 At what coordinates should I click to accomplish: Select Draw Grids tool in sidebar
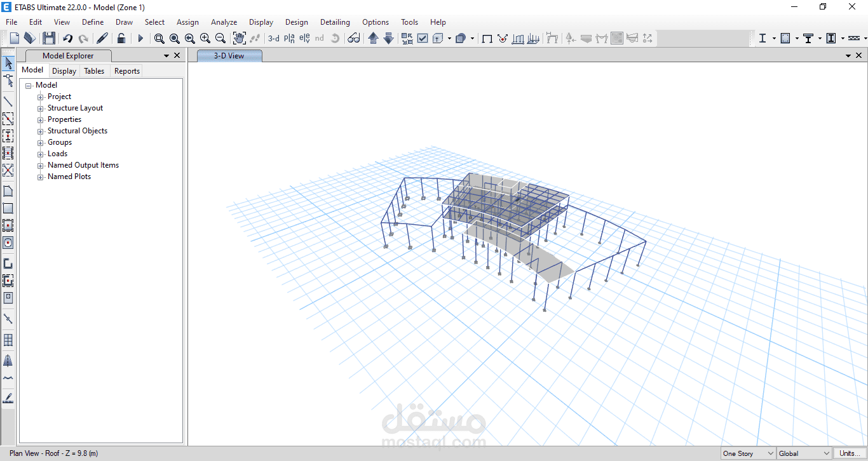(8, 340)
